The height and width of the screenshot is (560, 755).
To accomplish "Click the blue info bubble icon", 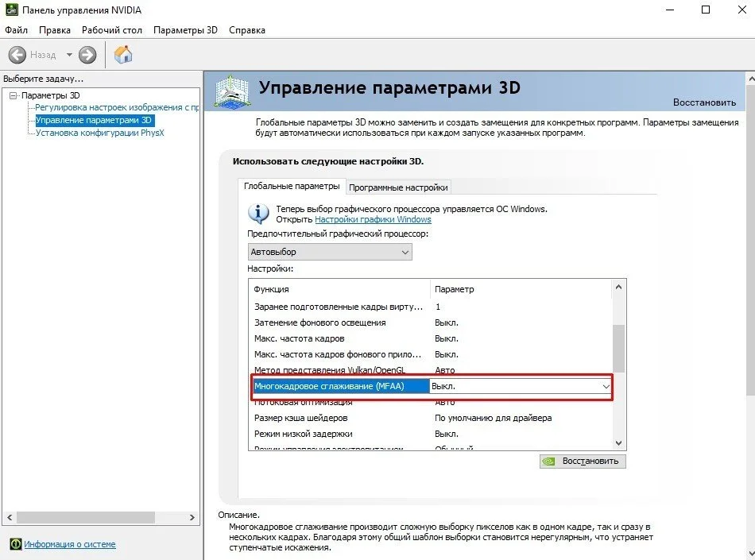I will coord(258,213).
